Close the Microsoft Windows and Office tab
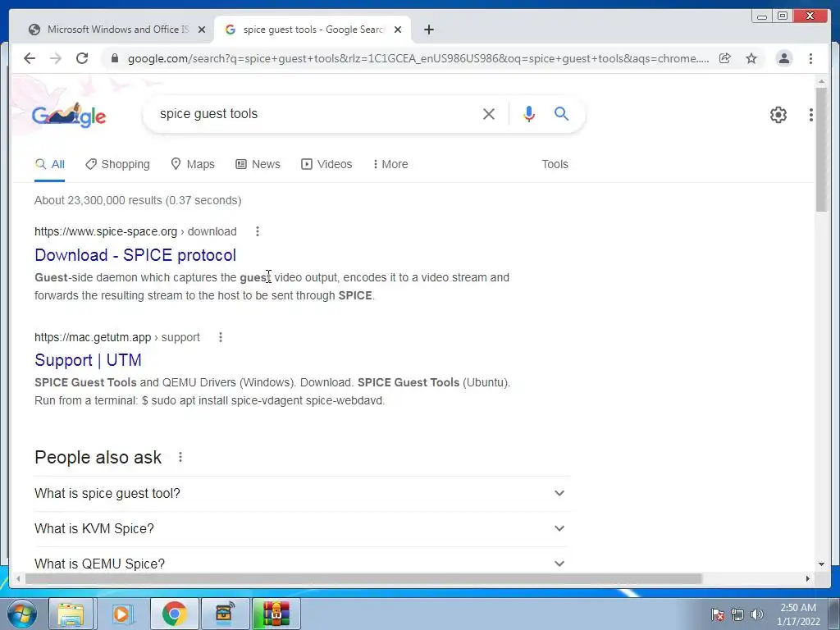Image resolution: width=840 pixels, height=630 pixels. 202,30
